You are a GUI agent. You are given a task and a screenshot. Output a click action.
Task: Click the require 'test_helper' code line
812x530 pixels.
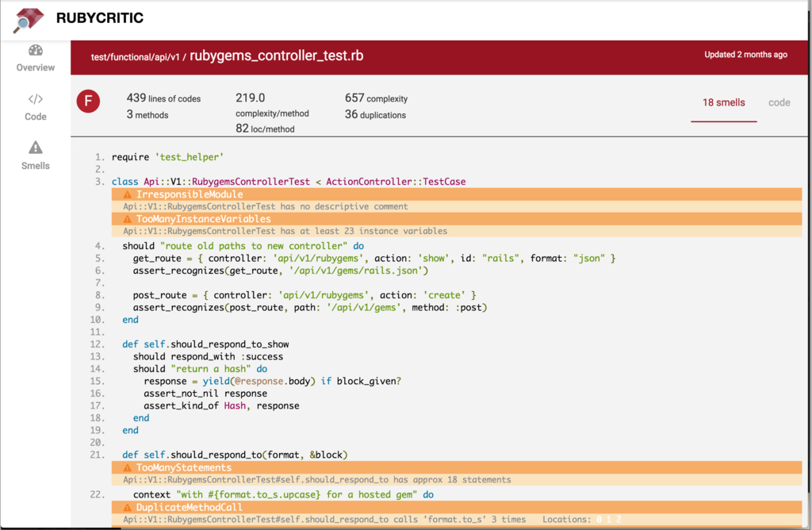(x=168, y=157)
